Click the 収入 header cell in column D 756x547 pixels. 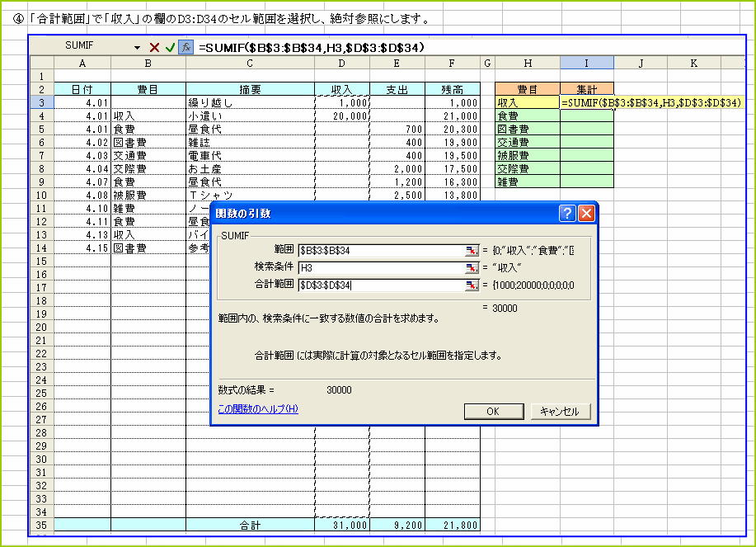point(342,89)
